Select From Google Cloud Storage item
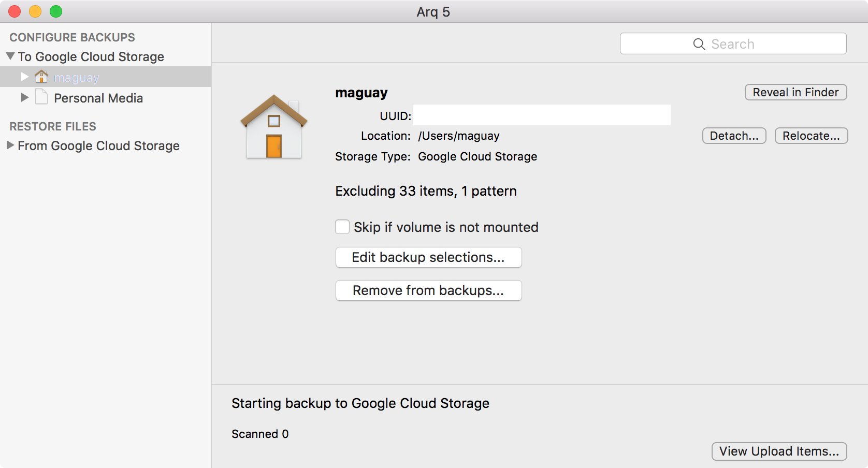The image size is (868, 468). pos(98,146)
